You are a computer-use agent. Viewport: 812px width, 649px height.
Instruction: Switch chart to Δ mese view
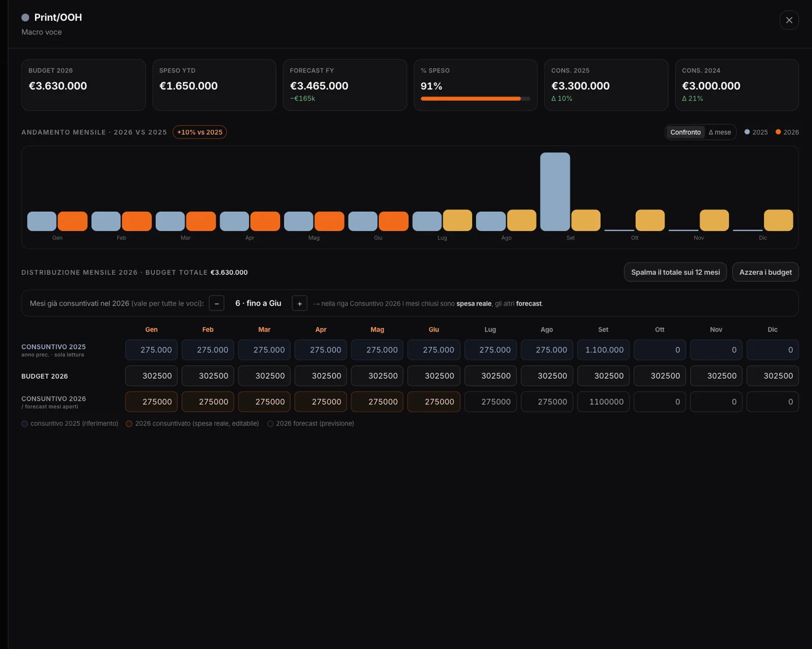point(720,132)
